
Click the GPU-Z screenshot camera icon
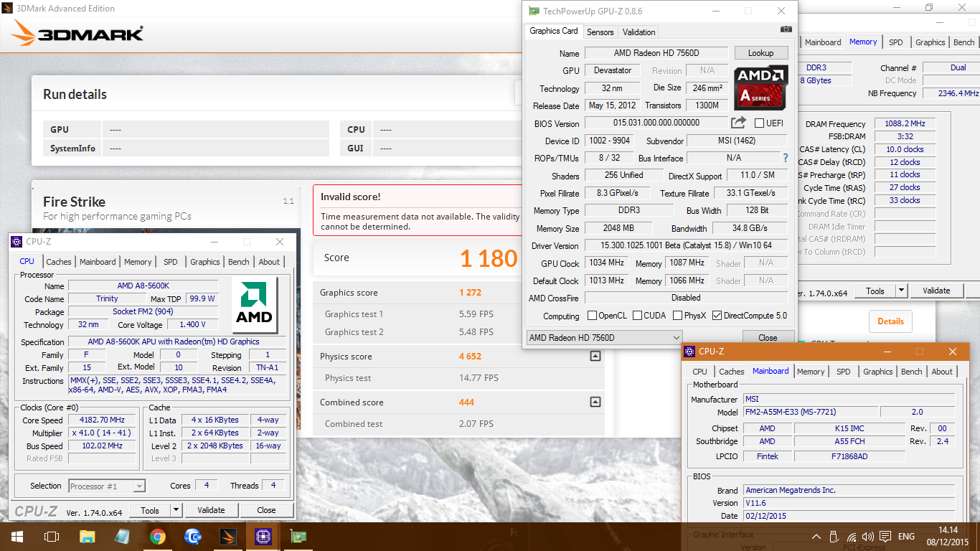point(786,29)
